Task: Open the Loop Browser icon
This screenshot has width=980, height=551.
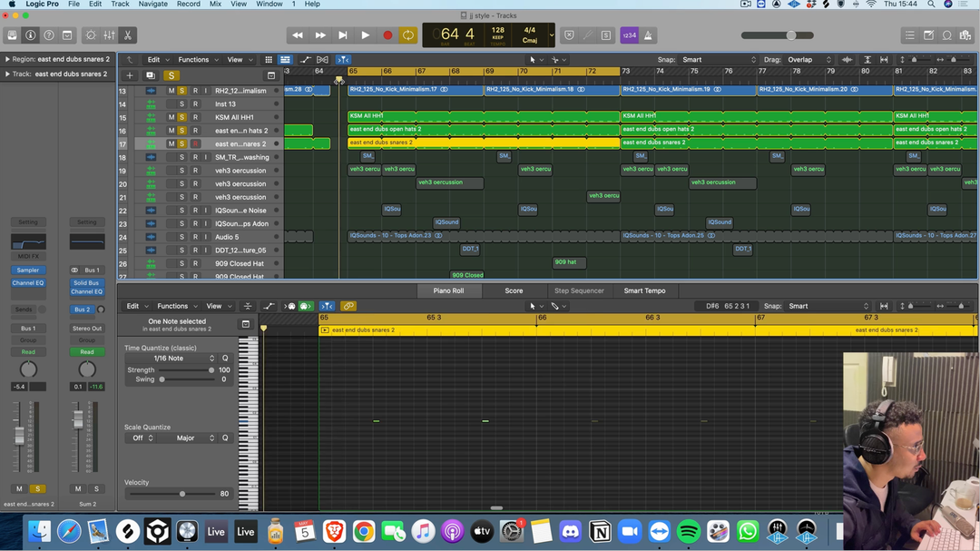Action: [946, 35]
